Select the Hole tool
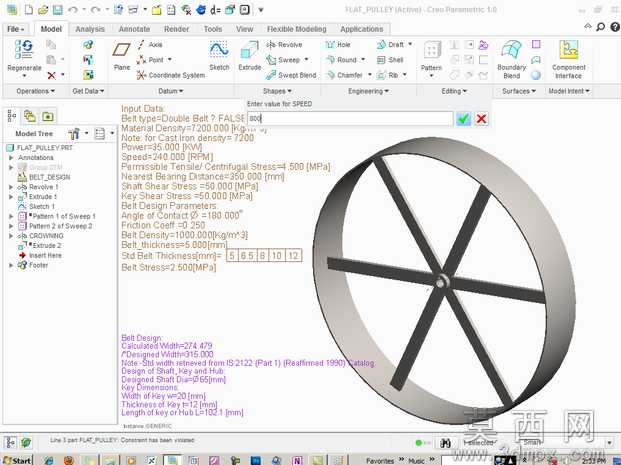This screenshot has height=465, width=621. pos(338,45)
